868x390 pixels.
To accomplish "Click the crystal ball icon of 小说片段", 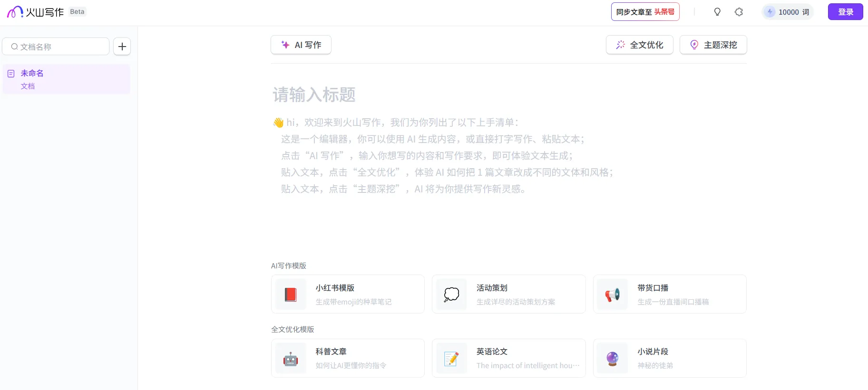I will click(613, 359).
